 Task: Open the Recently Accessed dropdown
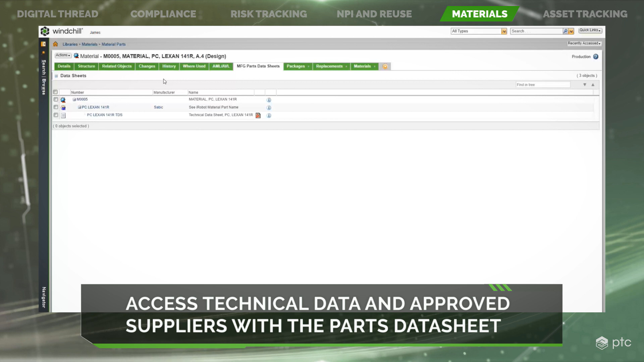(x=584, y=44)
